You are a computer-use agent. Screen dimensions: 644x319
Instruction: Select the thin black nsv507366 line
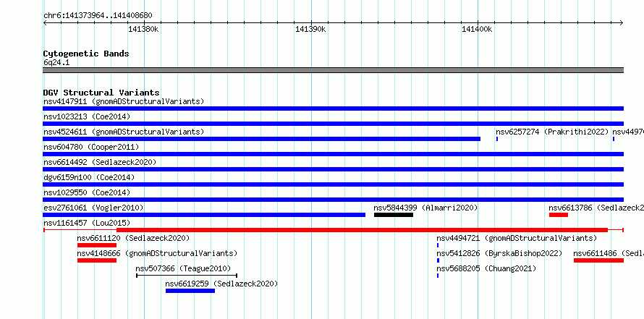coord(187,276)
